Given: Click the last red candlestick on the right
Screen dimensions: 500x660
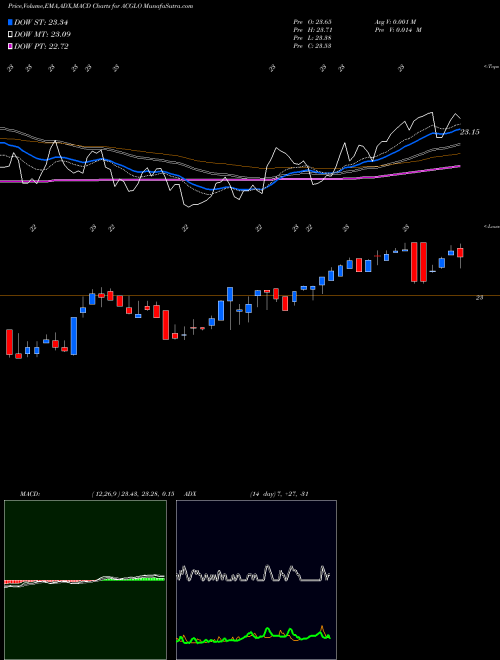Looking at the screenshot, I should [x=460, y=253].
